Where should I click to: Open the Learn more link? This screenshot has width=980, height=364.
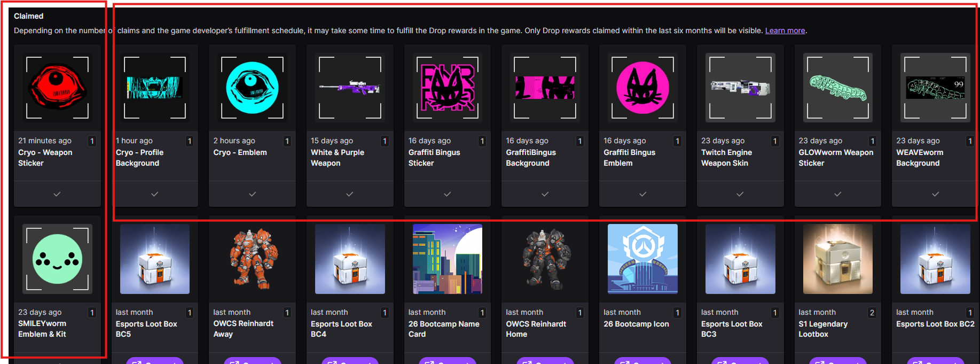point(785,30)
